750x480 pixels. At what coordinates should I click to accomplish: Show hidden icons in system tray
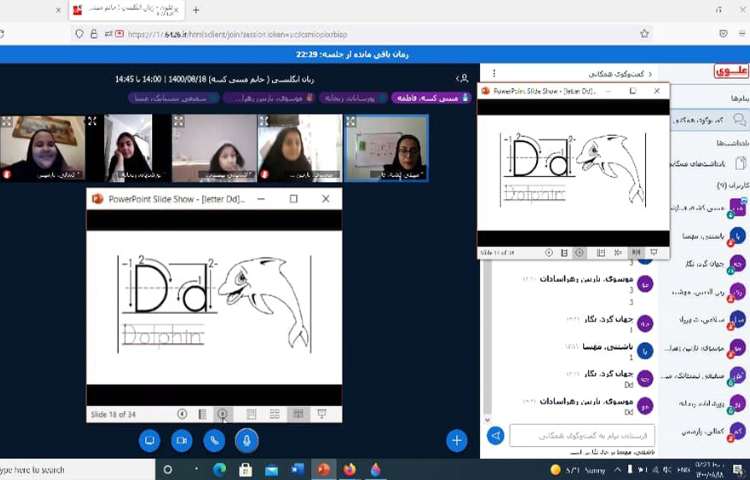tap(618, 470)
